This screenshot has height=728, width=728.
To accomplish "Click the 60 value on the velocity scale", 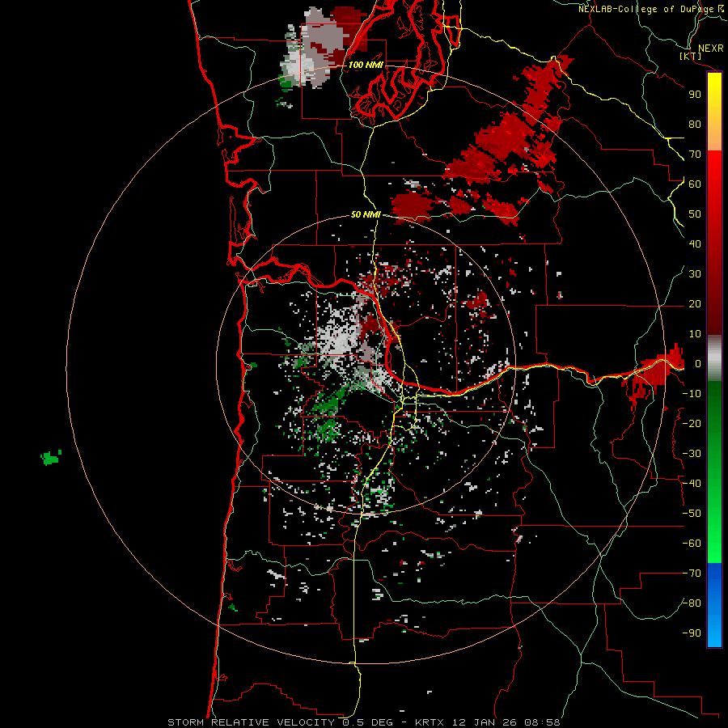I will coord(695,184).
